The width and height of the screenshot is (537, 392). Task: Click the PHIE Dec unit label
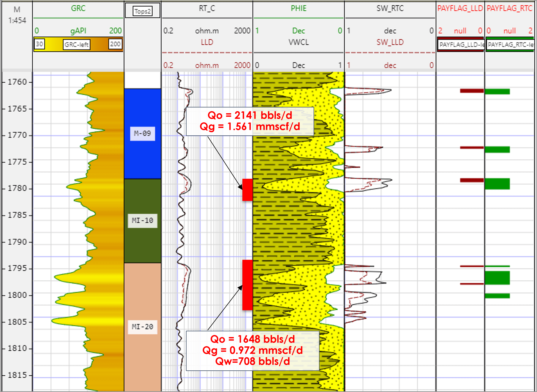click(x=299, y=31)
